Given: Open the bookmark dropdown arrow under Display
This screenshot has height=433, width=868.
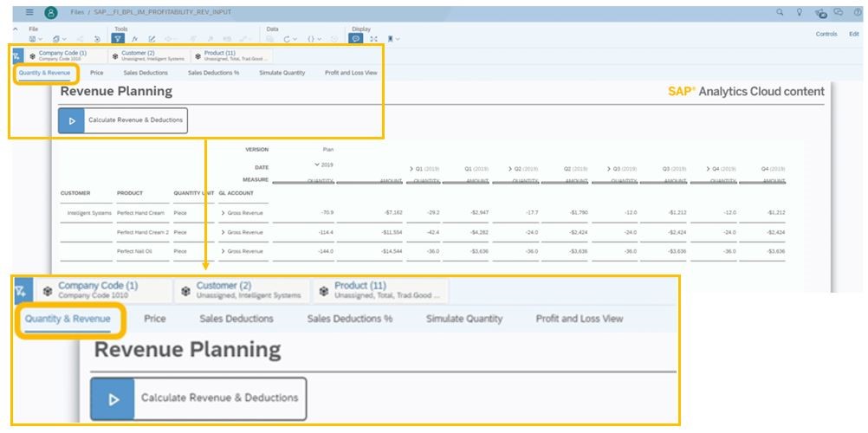Looking at the screenshot, I should coord(398,39).
